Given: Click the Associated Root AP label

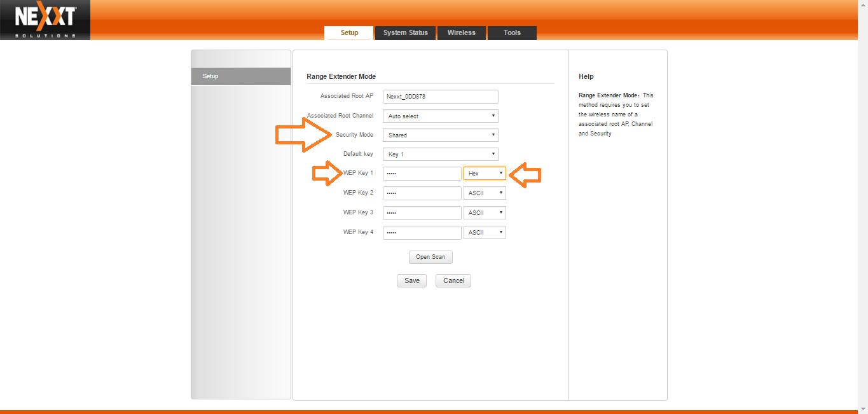Looking at the screenshot, I should [347, 96].
